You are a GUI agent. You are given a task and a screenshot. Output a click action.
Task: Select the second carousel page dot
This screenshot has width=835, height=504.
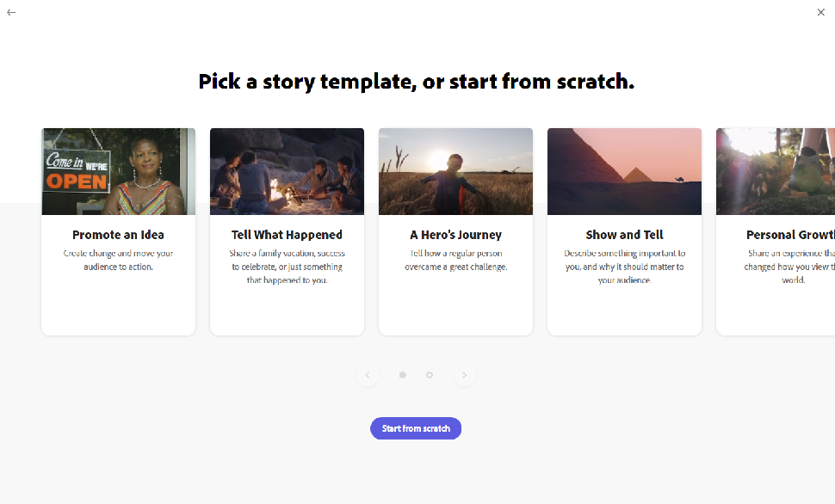430,375
